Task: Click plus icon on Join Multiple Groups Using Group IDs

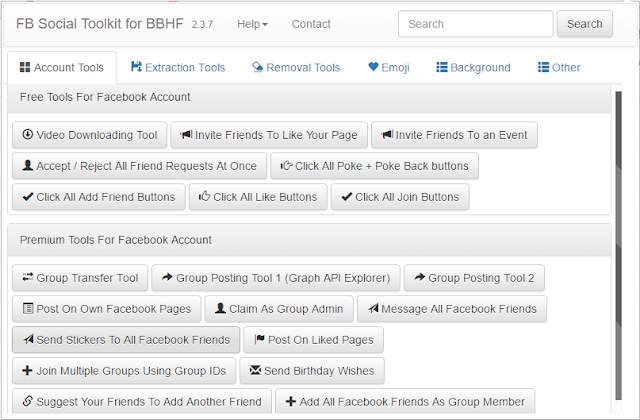Action: coord(27,370)
